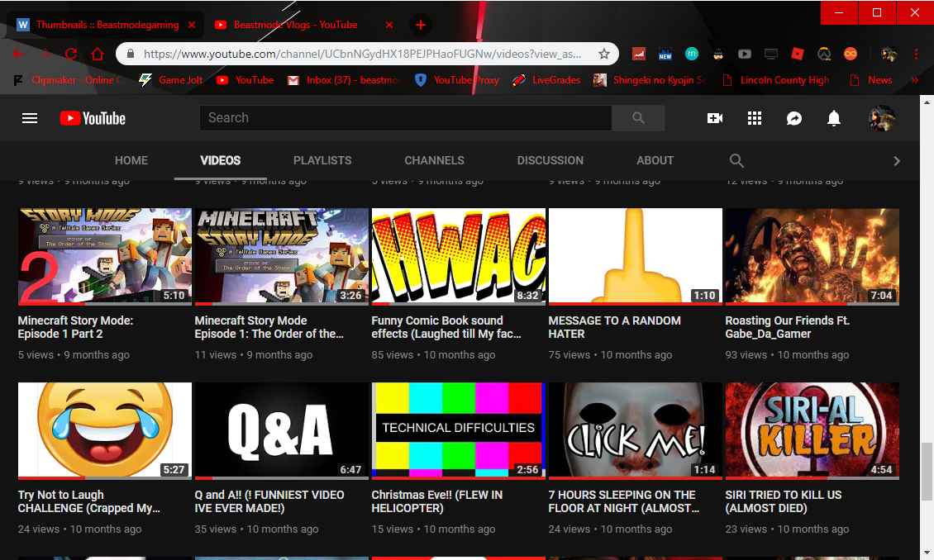This screenshot has height=560, width=934.
Task: Close the Beastmode Vlogs - YouTube tab
Action: click(389, 25)
